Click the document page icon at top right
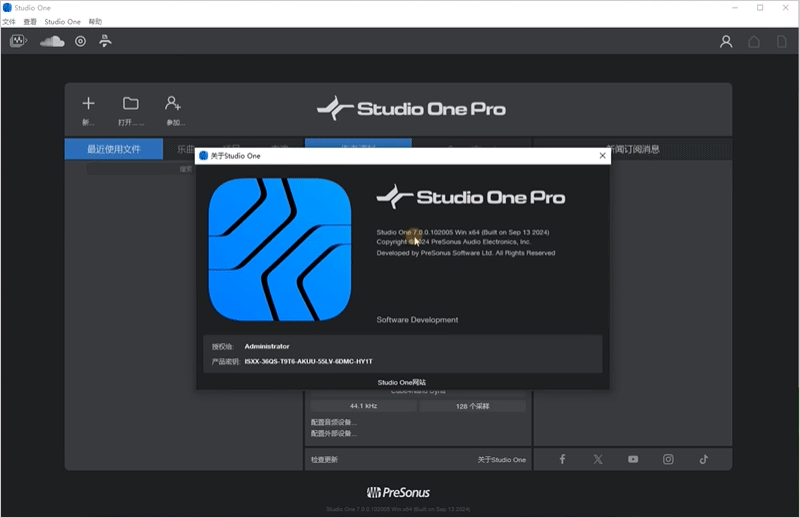 point(782,41)
